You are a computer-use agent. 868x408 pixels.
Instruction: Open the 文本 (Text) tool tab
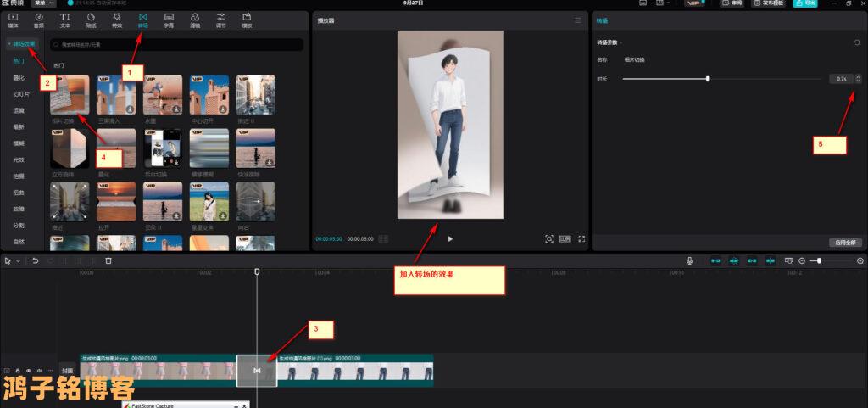tap(65, 20)
